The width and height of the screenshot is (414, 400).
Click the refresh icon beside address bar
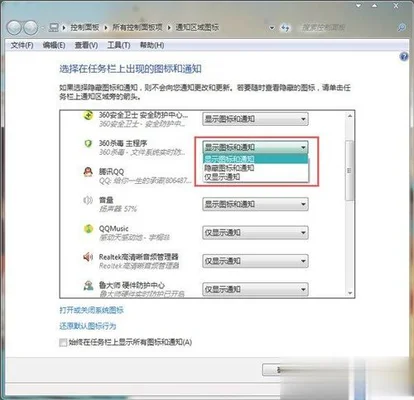[x=285, y=28]
